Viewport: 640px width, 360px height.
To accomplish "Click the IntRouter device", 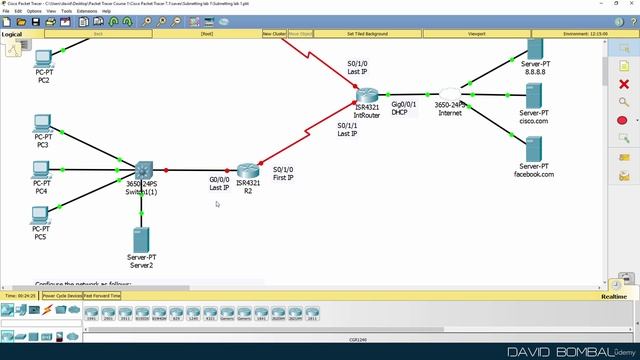I will point(367,96).
